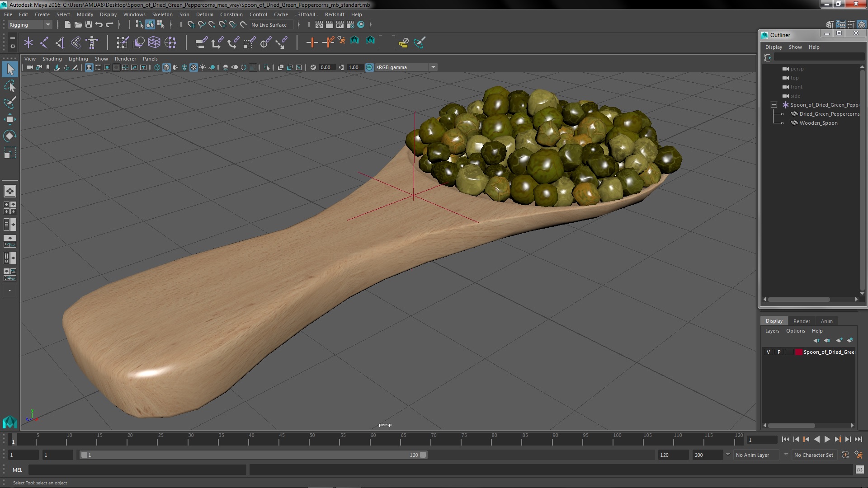Click the current frame field in the time slider
868x488 pixels.
[x=761, y=440]
